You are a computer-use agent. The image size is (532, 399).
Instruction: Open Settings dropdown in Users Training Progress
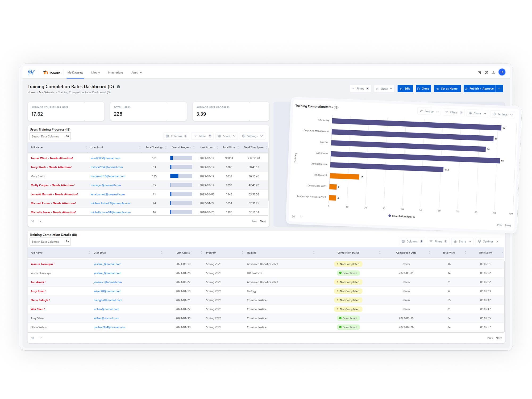pos(252,136)
